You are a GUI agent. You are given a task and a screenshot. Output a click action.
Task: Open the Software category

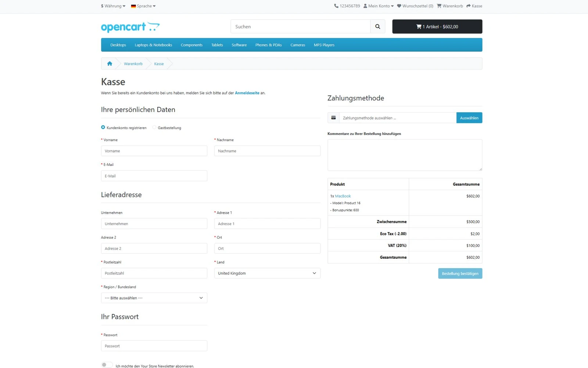pos(239,45)
